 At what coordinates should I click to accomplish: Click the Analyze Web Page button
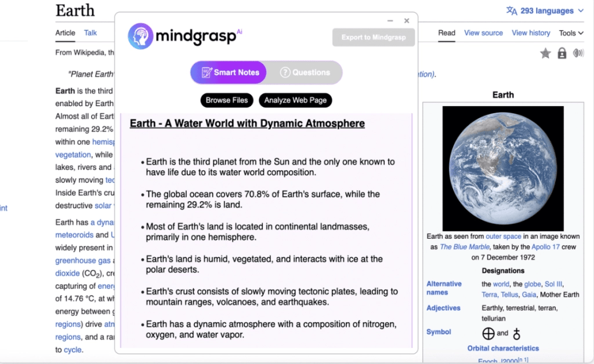(x=295, y=100)
